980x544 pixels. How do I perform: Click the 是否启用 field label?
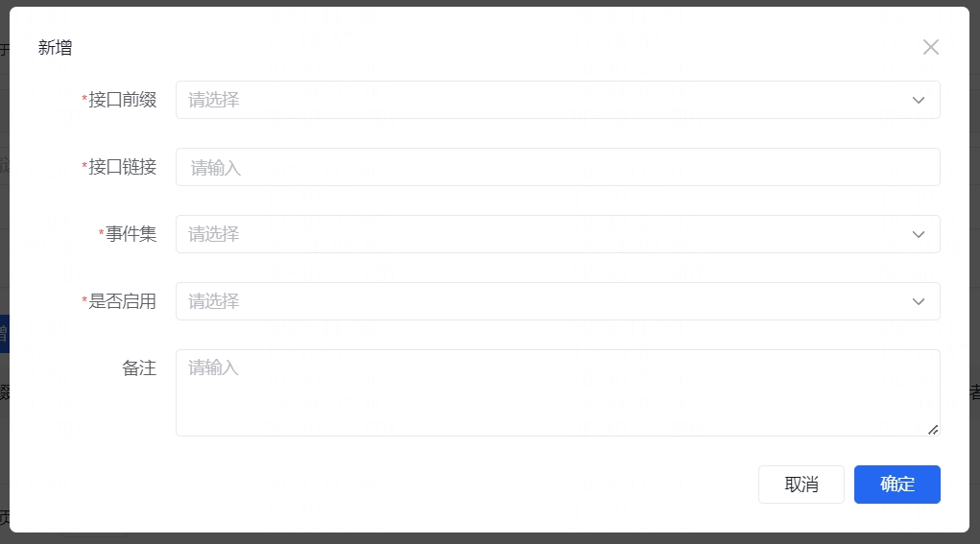pyautogui.click(x=123, y=301)
